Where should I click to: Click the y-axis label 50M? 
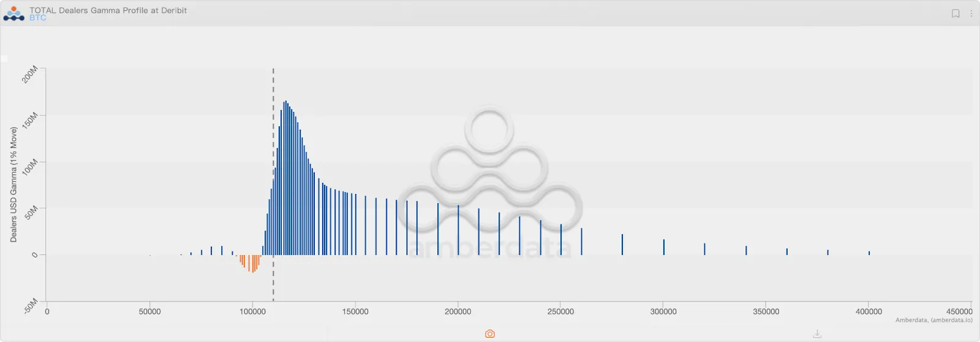point(32,212)
